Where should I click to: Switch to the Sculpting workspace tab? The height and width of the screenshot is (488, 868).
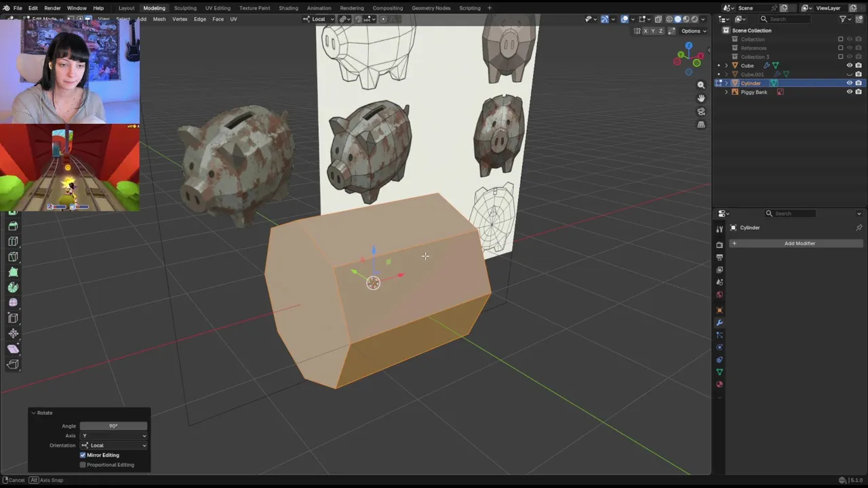click(185, 8)
